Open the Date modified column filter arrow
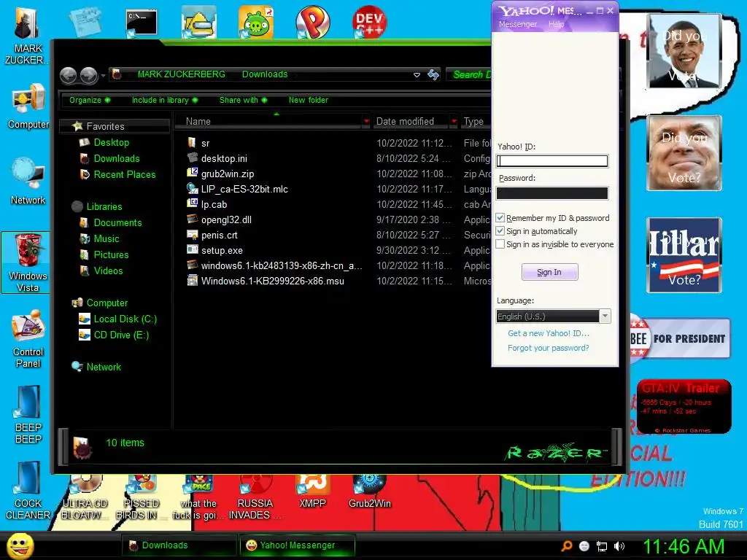This screenshot has width=747, height=560. click(454, 122)
